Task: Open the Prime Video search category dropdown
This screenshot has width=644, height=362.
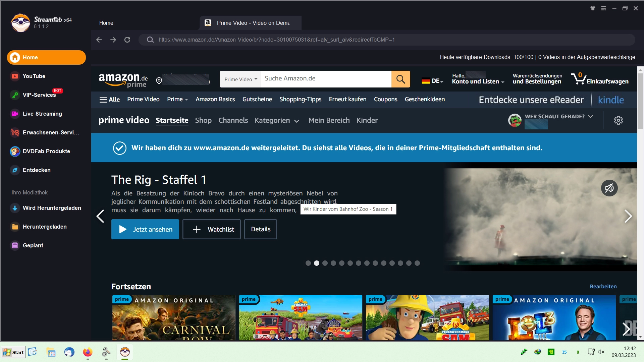Action: (240, 79)
